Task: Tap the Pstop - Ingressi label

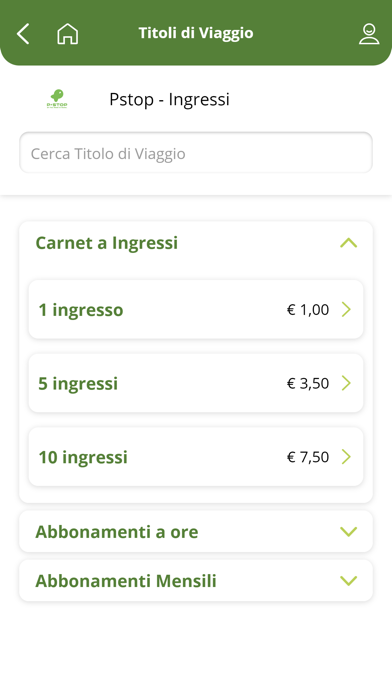Action: tap(169, 99)
